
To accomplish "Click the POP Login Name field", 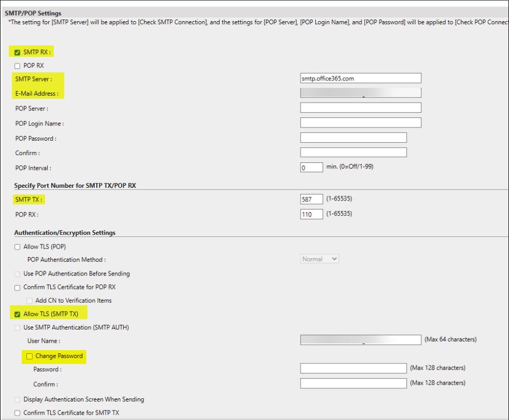I will 360,123.
